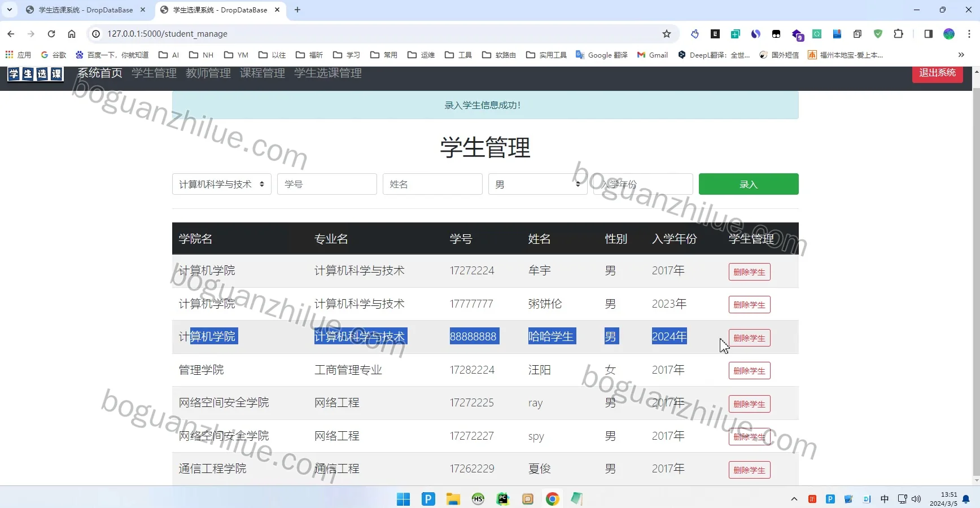This screenshot has width=980, height=508.
Task: Open the 工具 bookmarks folder
Action: (458, 55)
